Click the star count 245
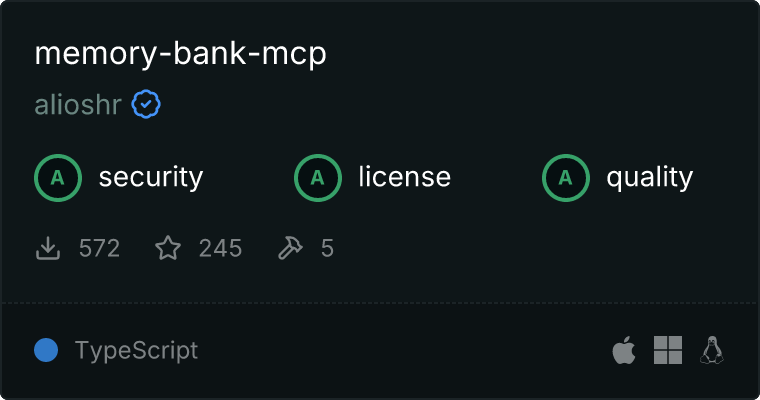Image resolution: width=760 pixels, height=400 pixels. 220,248
